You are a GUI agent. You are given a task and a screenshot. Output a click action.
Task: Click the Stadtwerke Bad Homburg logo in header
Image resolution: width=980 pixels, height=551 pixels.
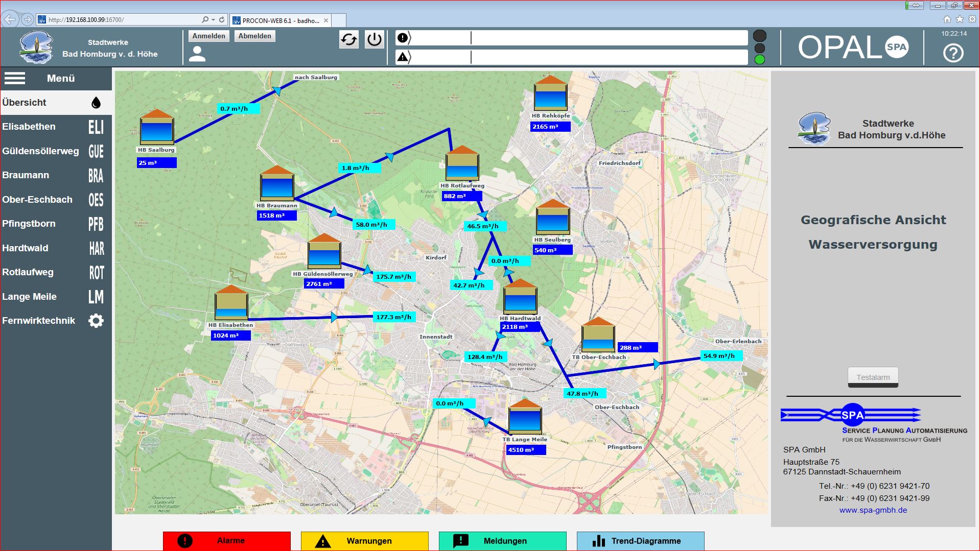click(x=36, y=47)
